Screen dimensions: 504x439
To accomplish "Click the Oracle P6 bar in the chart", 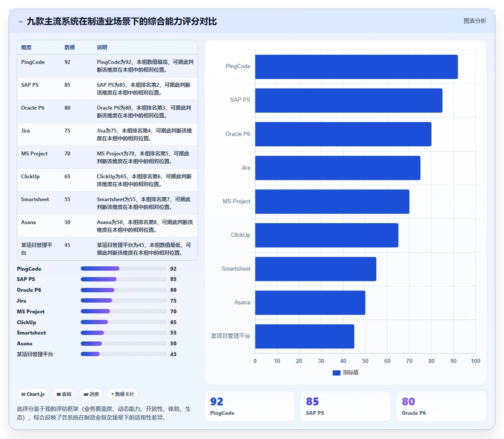I will 343,134.
